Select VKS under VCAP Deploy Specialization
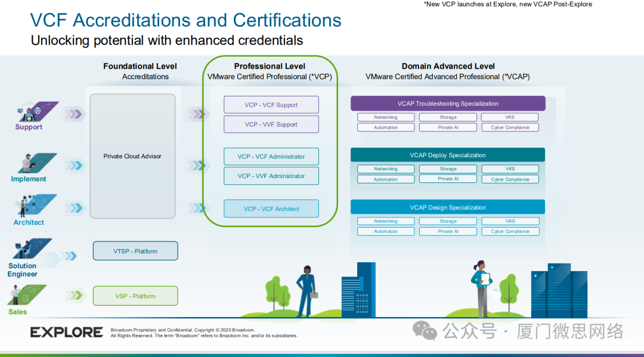 click(x=510, y=169)
